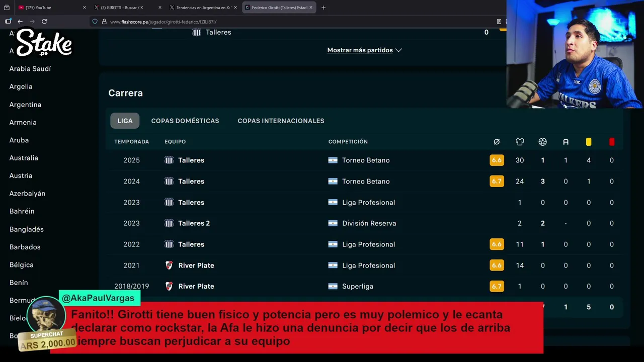The height and width of the screenshot is (362, 644).
Task: Click the TEMPORADA column header
Action: click(131, 142)
